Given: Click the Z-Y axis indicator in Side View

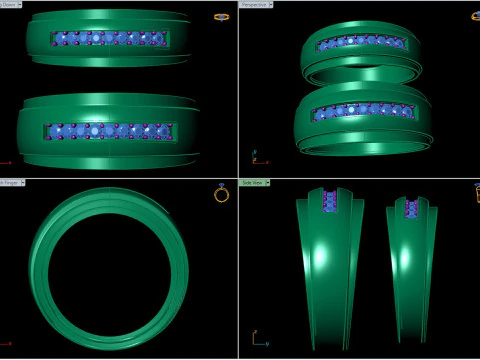Looking at the screenshot, I should point(261,338).
